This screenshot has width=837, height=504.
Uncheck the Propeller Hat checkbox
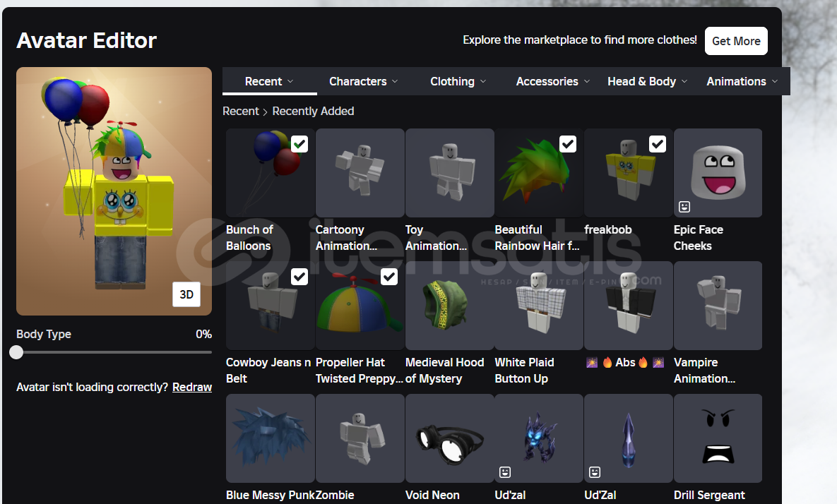click(x=389, y=277)
